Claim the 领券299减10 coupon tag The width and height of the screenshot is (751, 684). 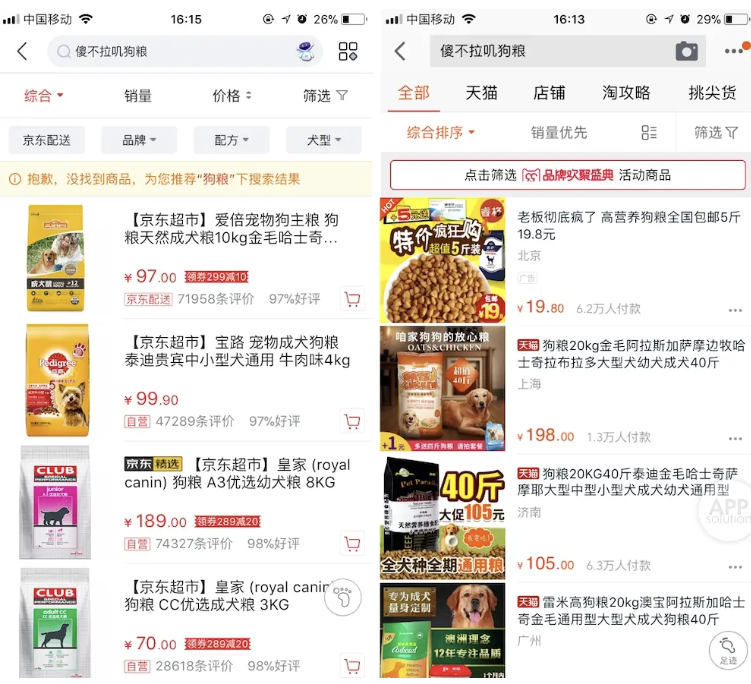216,277
